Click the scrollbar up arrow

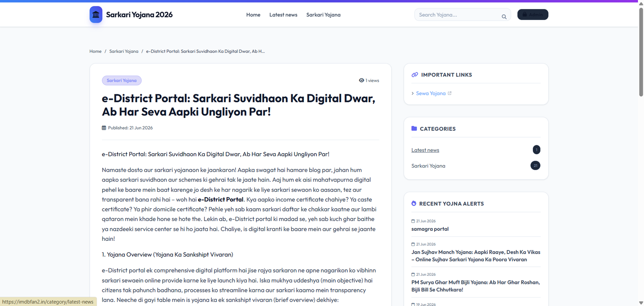click(x=641, y=3)
